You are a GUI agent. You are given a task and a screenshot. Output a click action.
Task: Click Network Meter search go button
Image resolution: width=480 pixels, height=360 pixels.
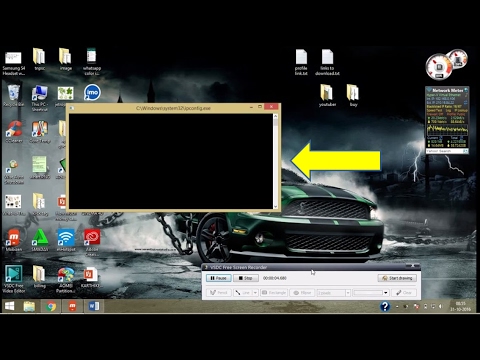click(x=465, y=151)
